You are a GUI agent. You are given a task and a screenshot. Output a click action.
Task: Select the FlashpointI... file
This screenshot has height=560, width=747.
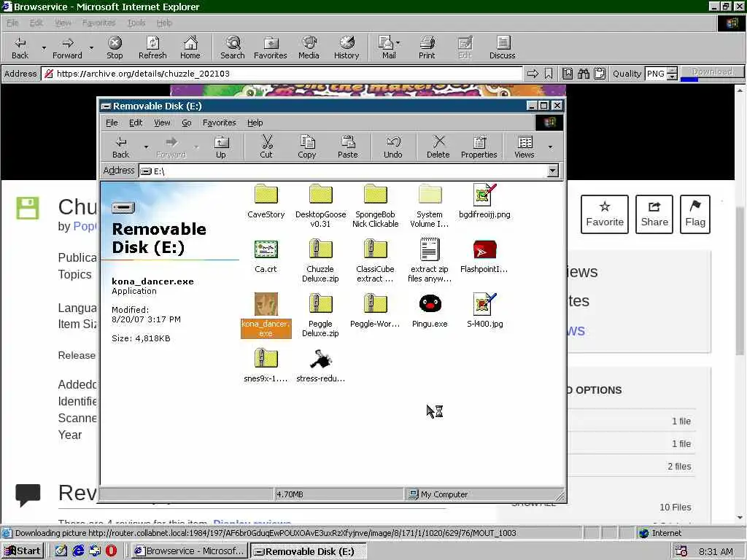(484, 256)
